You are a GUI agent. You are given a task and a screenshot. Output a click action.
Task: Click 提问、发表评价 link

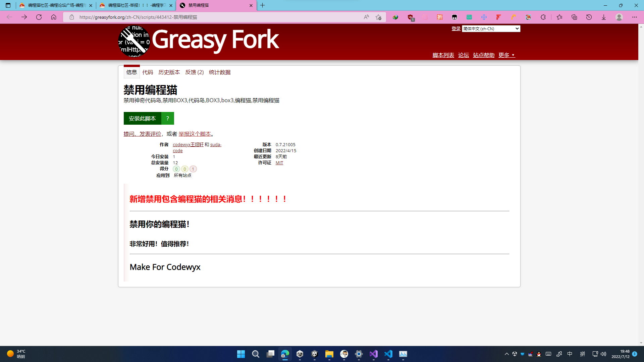142,134
